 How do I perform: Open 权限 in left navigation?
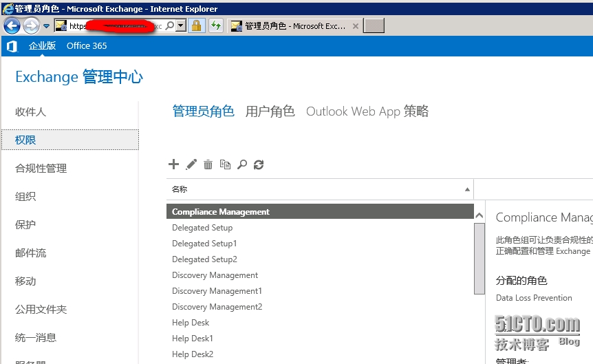pyautogui.click(x=70, y=140)
